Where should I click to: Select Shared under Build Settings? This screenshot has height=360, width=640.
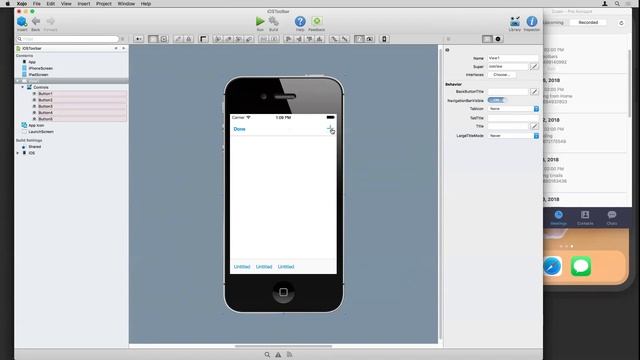coord(34,147)
